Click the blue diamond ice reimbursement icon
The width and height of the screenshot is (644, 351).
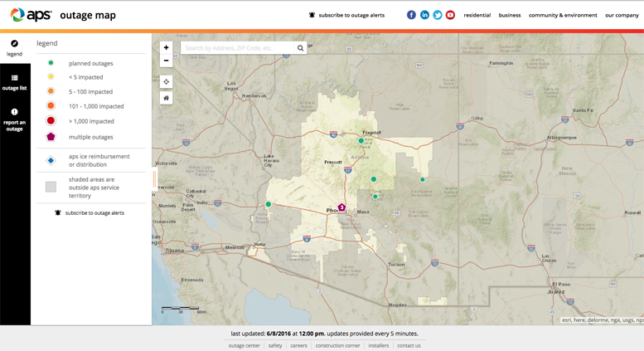pos(51,160)
